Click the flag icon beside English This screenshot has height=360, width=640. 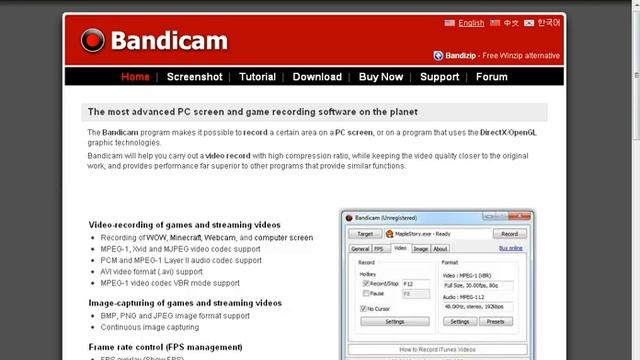449,23
